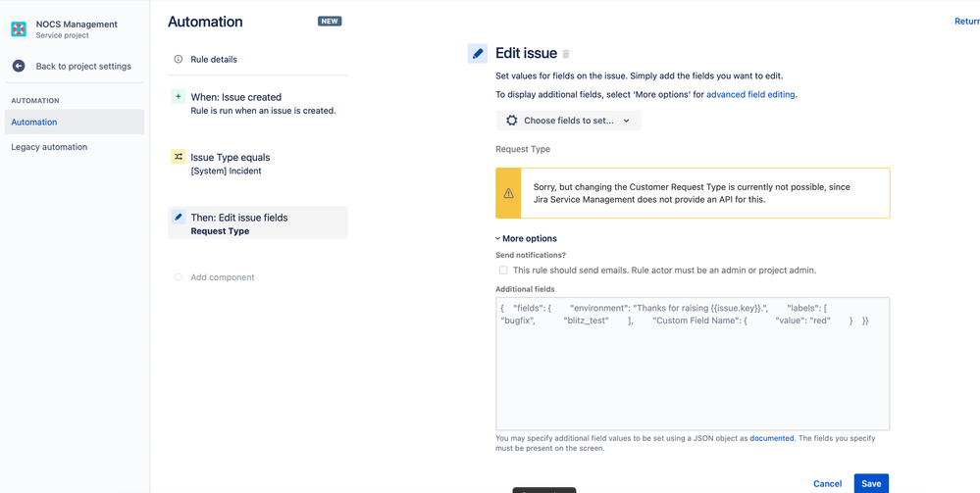980x493 pixels.
Task: Click the NOCS Management project name
Action: tap(77, 25)
